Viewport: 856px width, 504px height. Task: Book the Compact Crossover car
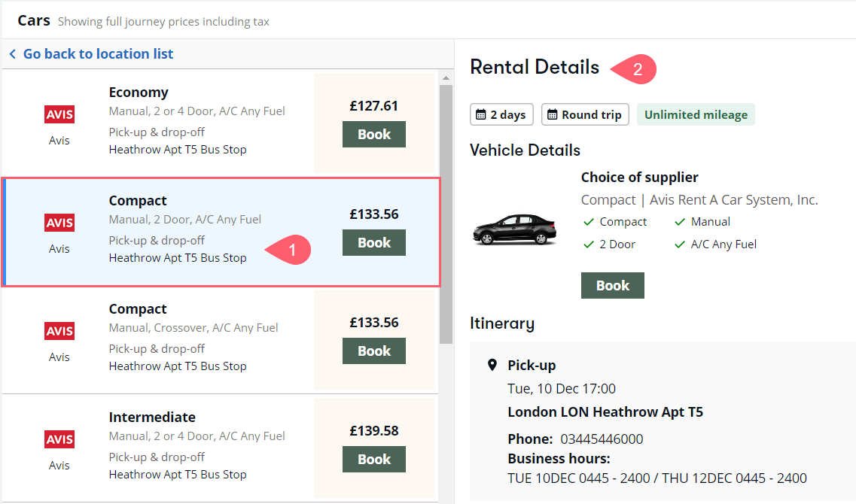click(374, 351)
